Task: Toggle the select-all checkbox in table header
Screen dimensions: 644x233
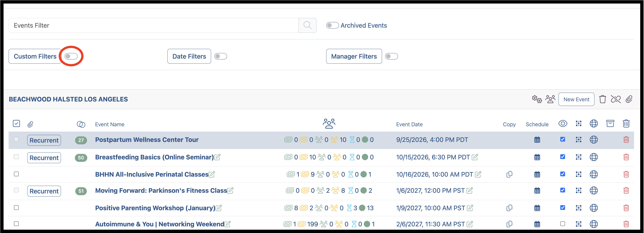Action: (16, 124)
